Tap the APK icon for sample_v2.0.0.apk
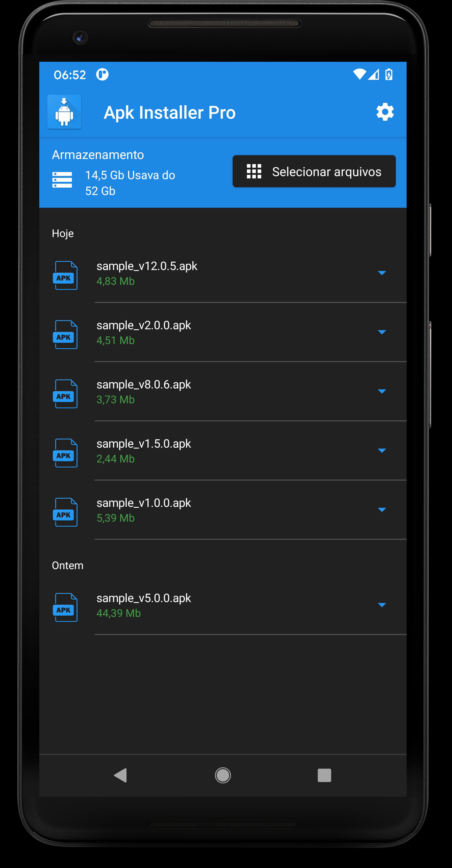 click(65, 335)
